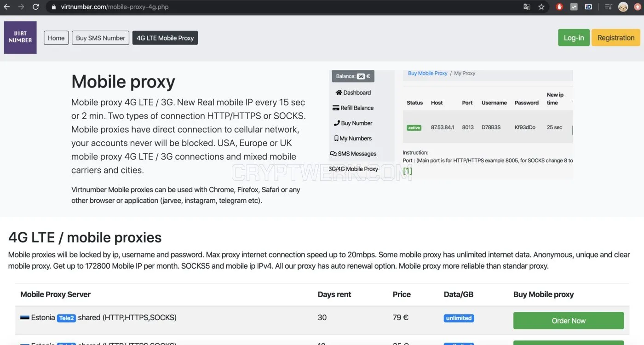Open the media control playlist icon

[609, 7]
